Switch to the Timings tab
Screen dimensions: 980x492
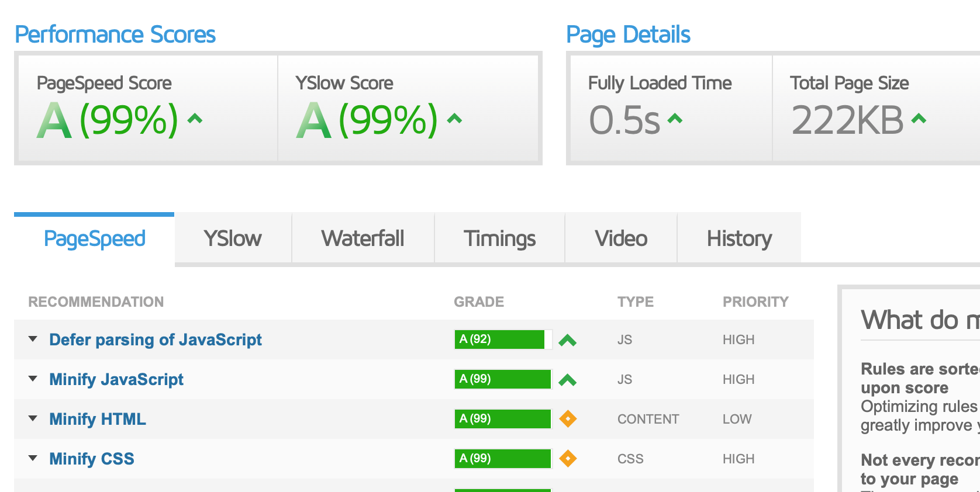tap(499, 238)
